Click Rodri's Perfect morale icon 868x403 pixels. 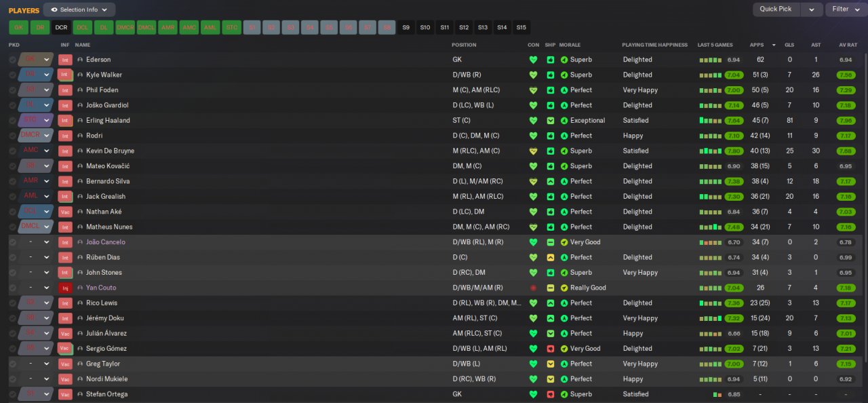(564, 136)
